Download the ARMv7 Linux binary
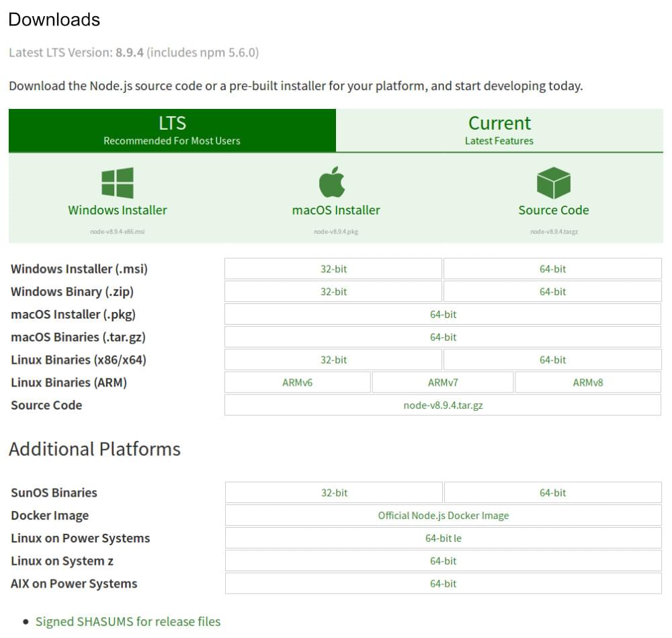Image resolution: width=672 pixels, height=638 pixels. [x=443, y=382]
